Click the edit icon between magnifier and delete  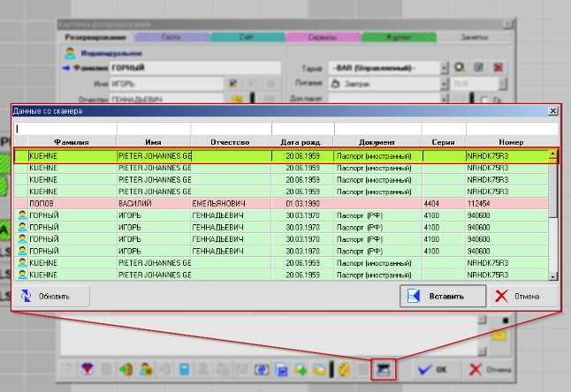478,67
